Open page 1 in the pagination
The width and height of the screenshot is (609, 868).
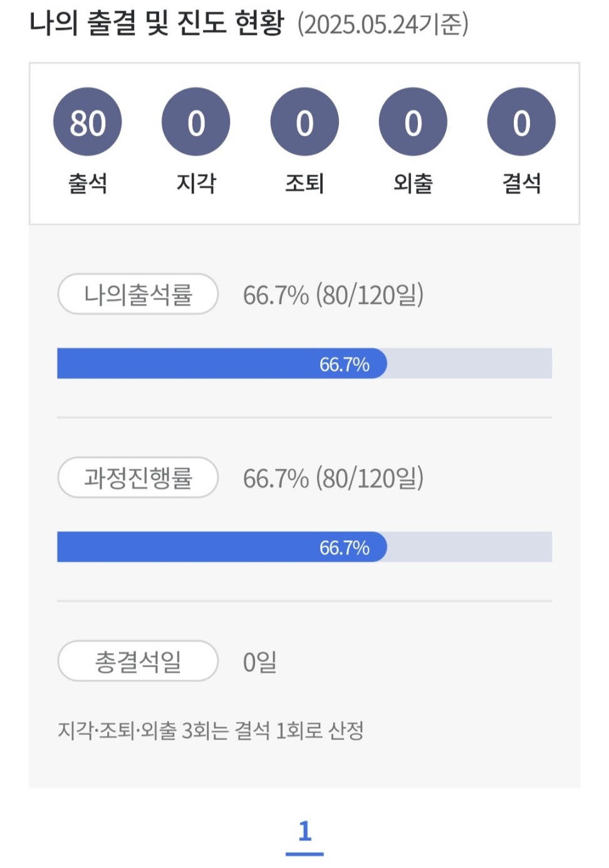tap(304, 832)
